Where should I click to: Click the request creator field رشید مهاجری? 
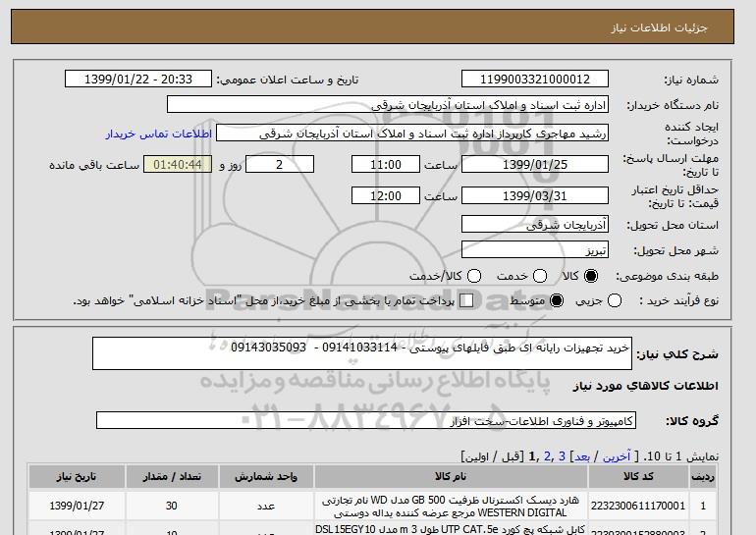point(412,134)
